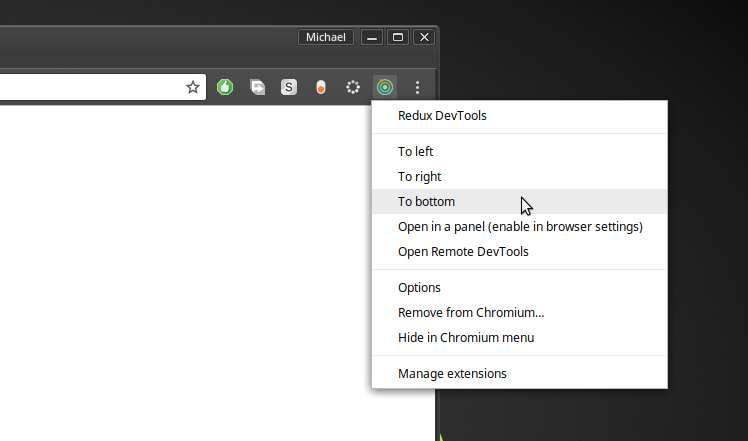748x441 pixels.
Task: Select Redux DevTools menu header
Action: click(x=519, y=116)
